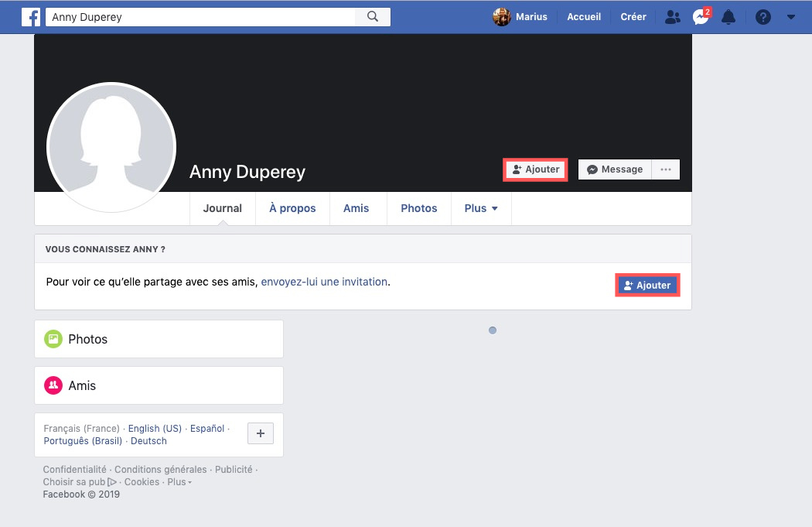Image resolution: width=812 pixels, height=527 pixels.
Task: Click the green Photos section icon
Action: [x=53, y=339]
